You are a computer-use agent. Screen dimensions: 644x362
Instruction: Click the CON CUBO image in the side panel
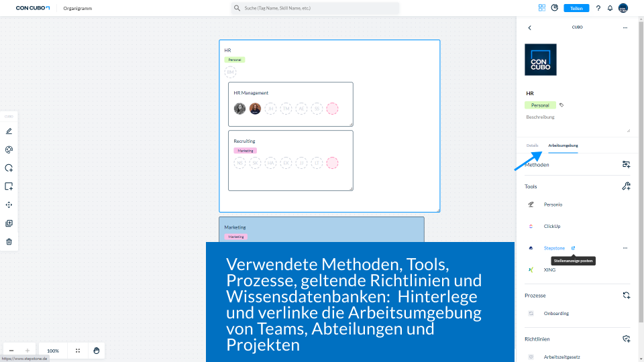541,60
